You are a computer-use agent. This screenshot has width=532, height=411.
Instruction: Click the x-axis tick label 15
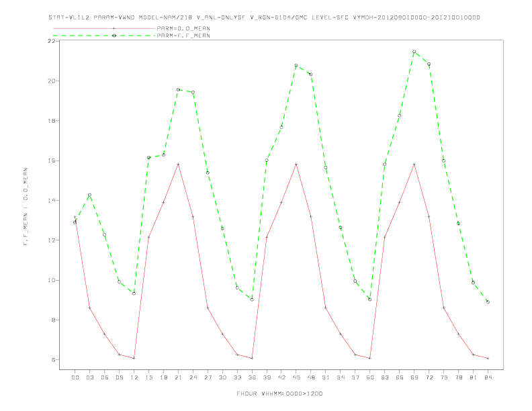point(148,377)
